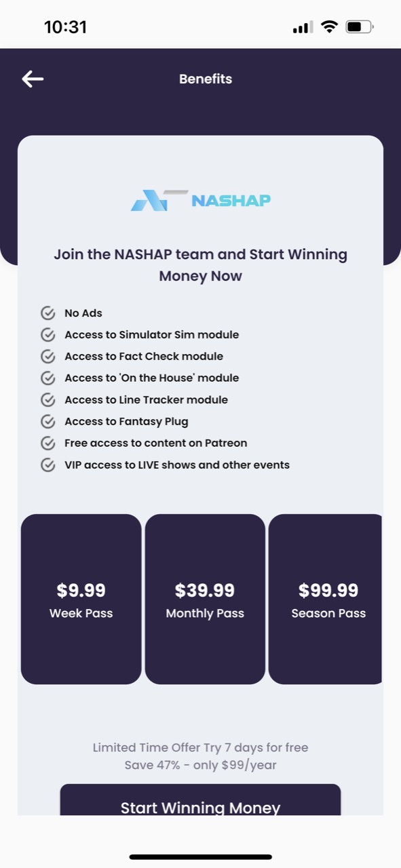
Task: Tap the No Ads check icon
Action: 47,313
